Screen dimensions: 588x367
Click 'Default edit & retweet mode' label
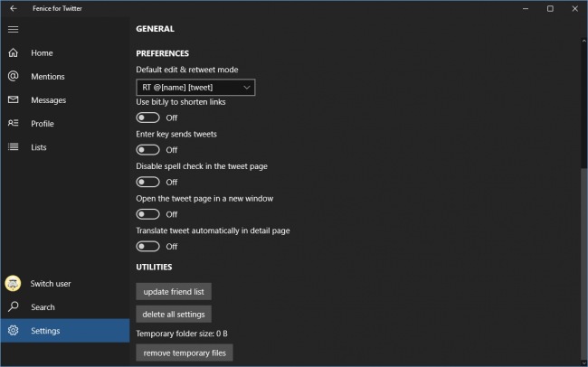coord(187,70)
